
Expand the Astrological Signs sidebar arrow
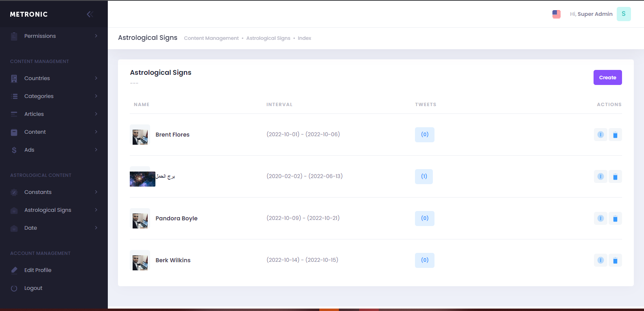96,210
